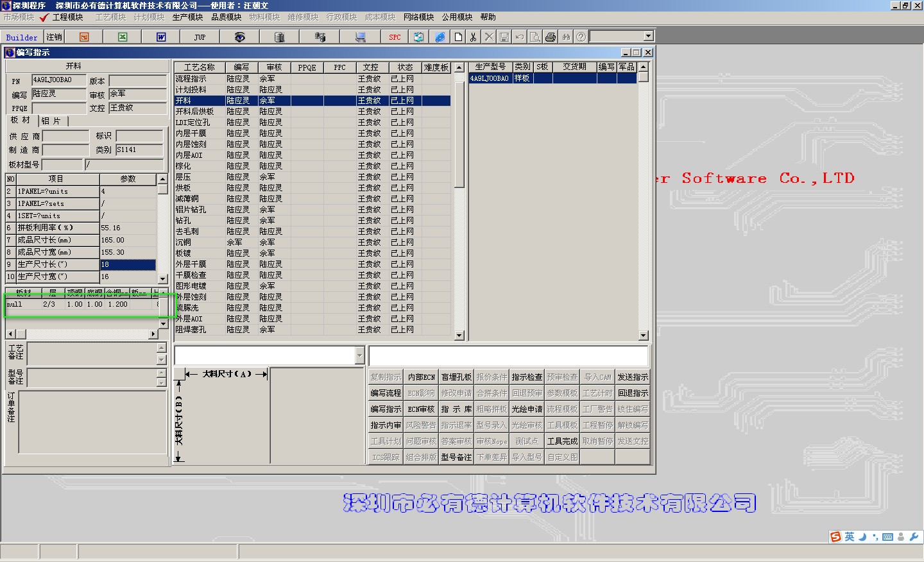Click the IME wrench settings icon

point(914,537)
